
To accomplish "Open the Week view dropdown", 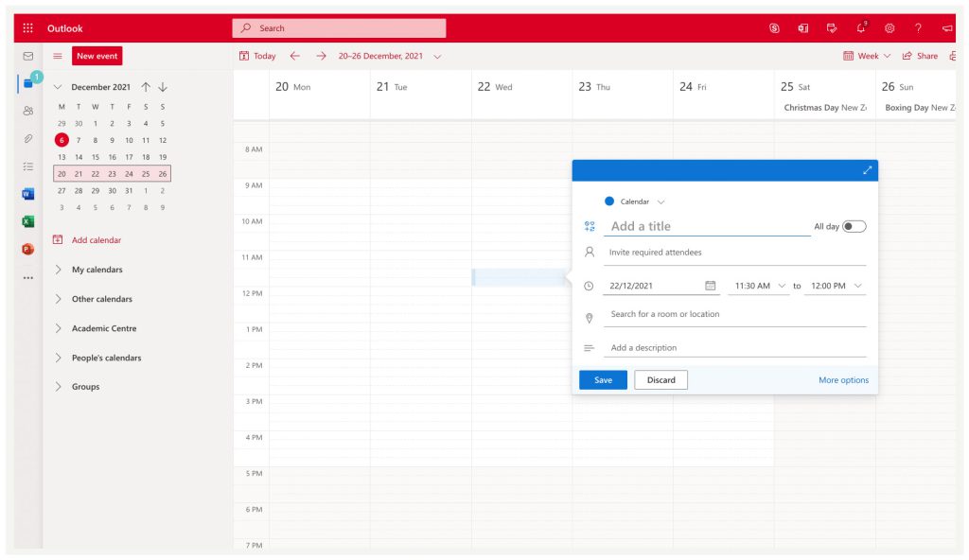I will click(867, 56).
